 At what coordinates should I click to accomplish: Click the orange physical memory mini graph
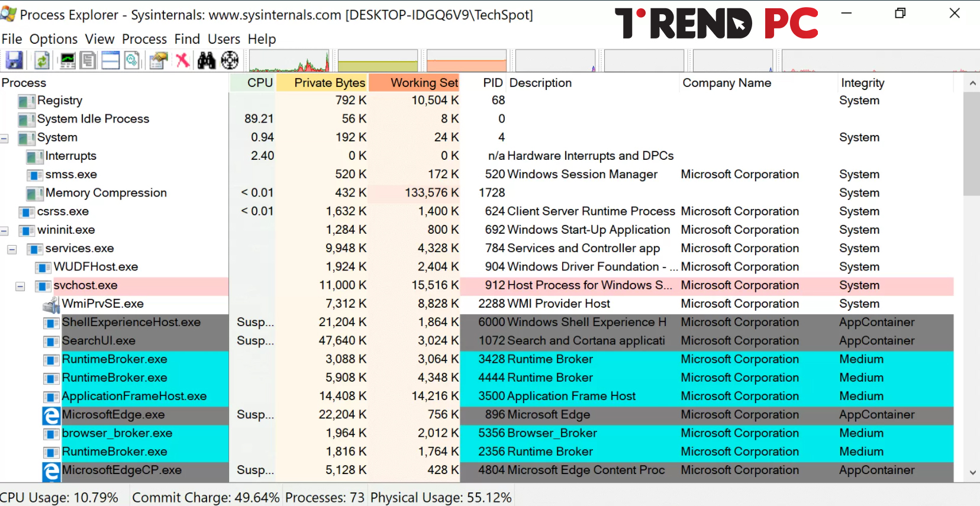(467, 60)
